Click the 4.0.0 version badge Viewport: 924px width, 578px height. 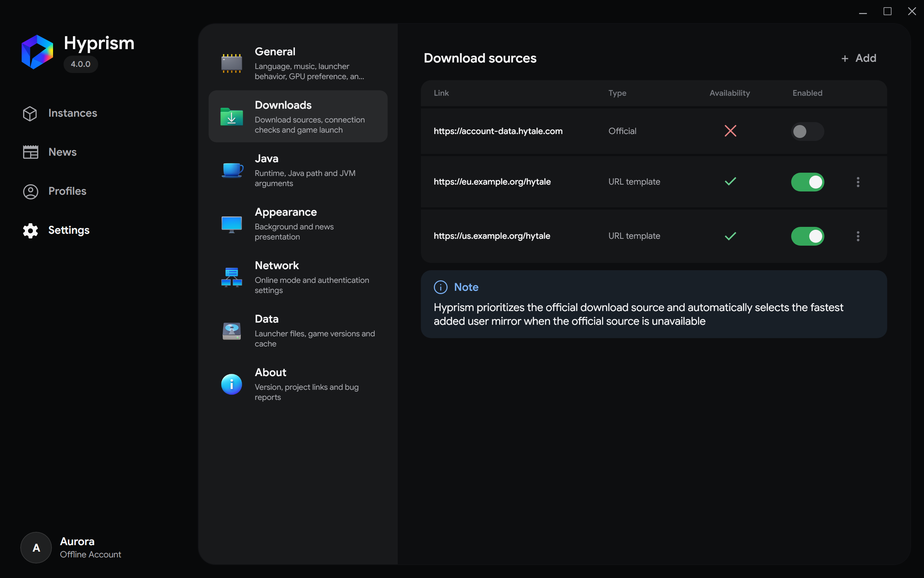(x=80, y=64)
